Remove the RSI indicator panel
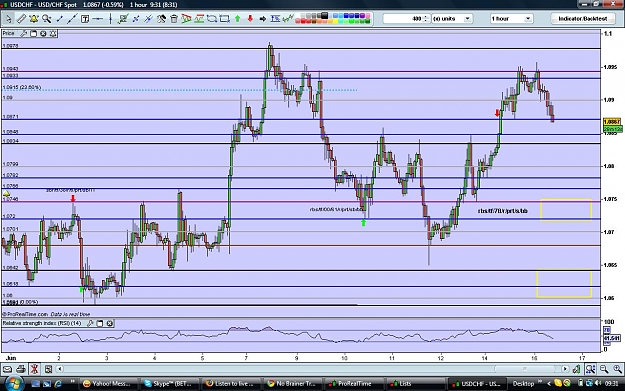The width and height of the screenshot is (625, 391). tap(110, 323)
